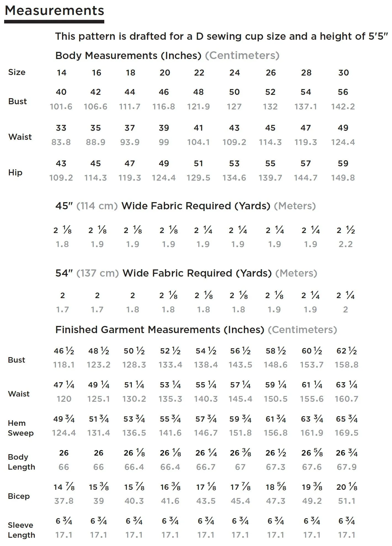Select the size 30 column header

(343, 73)
